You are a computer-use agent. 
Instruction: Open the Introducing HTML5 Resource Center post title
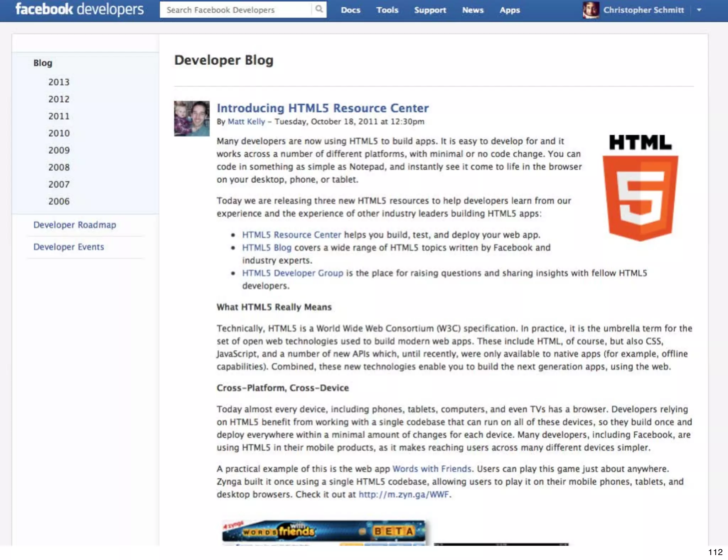(x=322, y=108)
